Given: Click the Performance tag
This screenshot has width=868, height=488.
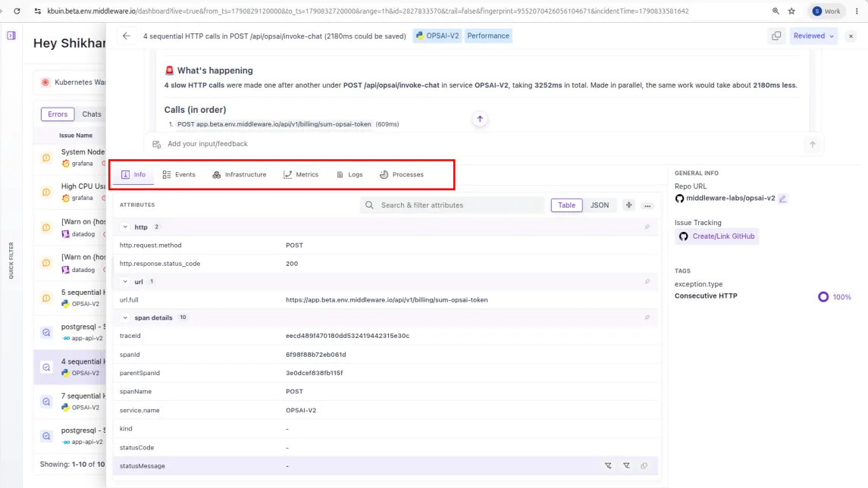Looking at the screenshot, I should tap(487, 36).
